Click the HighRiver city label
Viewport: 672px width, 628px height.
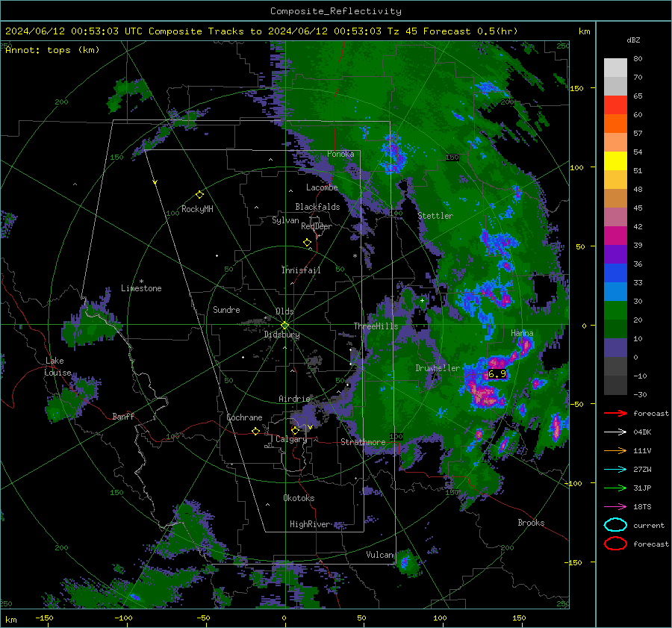[310, 524]
